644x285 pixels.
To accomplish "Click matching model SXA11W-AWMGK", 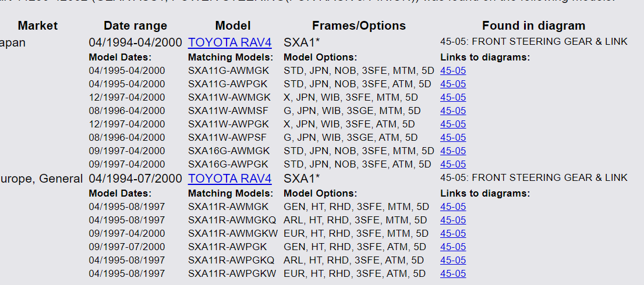I will 229,97.
